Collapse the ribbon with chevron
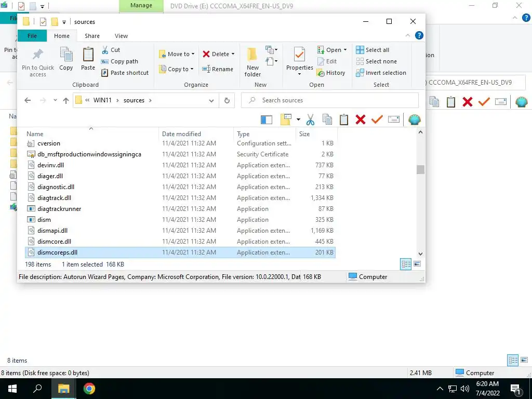Image resolution: width=532 pixels, height=399 pixels. click(408, 35)
